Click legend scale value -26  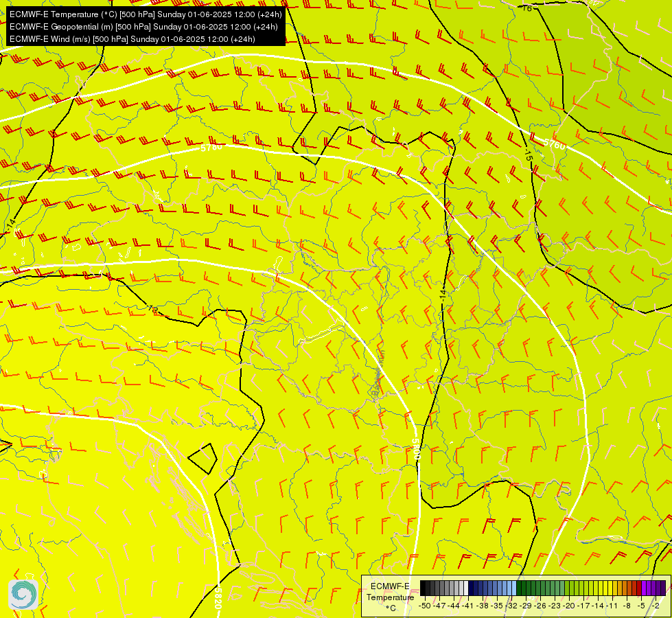point(540,606)
